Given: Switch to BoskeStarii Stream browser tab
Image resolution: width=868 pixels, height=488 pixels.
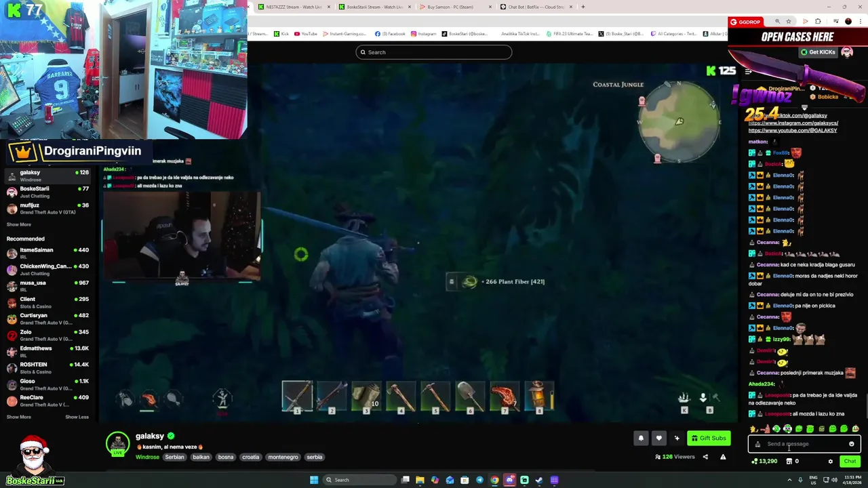Looking at the screenshot, I should pos(376,7).
